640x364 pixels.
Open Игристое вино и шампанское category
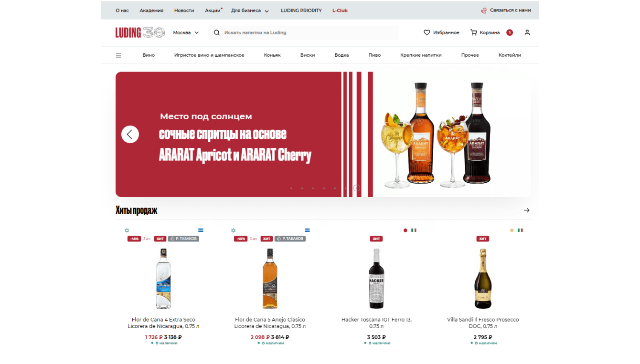[x=209, y=55]
